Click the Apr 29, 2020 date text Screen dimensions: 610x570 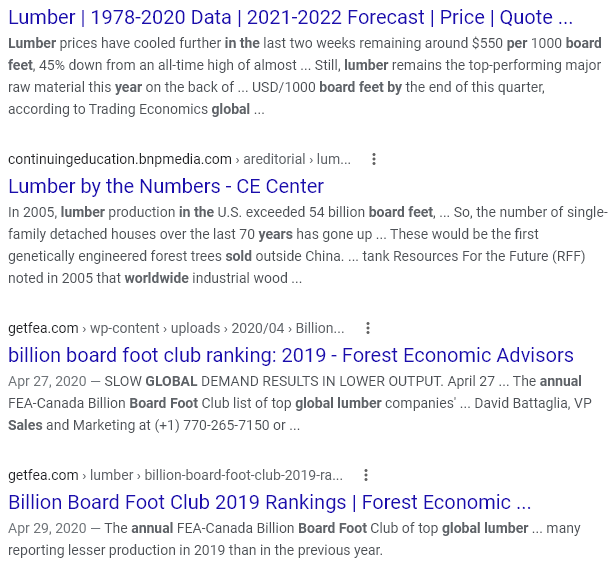(47, 528)
